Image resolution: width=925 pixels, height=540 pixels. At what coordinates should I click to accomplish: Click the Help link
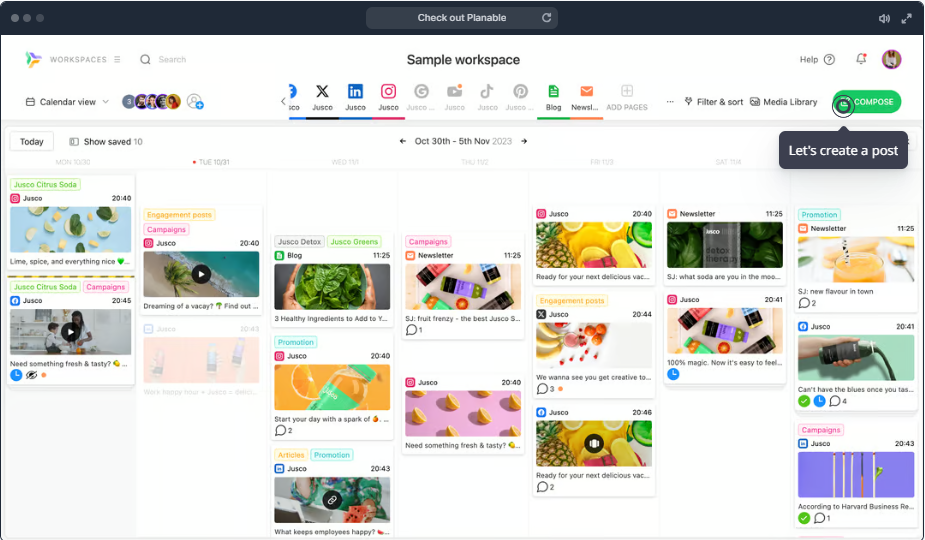pos(809,60)
